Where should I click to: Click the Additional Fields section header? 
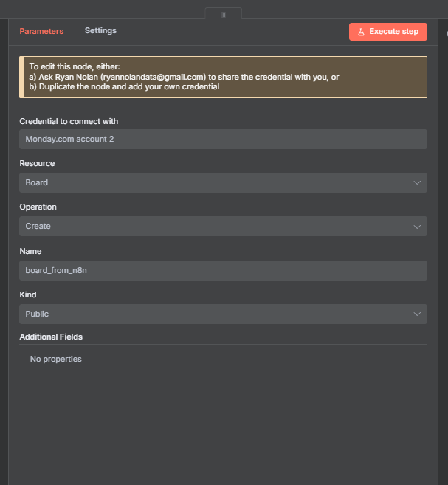(x=51, y=337)
